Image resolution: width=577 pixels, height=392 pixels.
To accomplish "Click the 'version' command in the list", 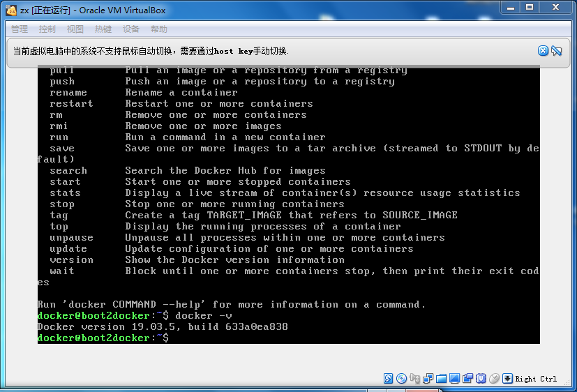I will pos(71,260).
